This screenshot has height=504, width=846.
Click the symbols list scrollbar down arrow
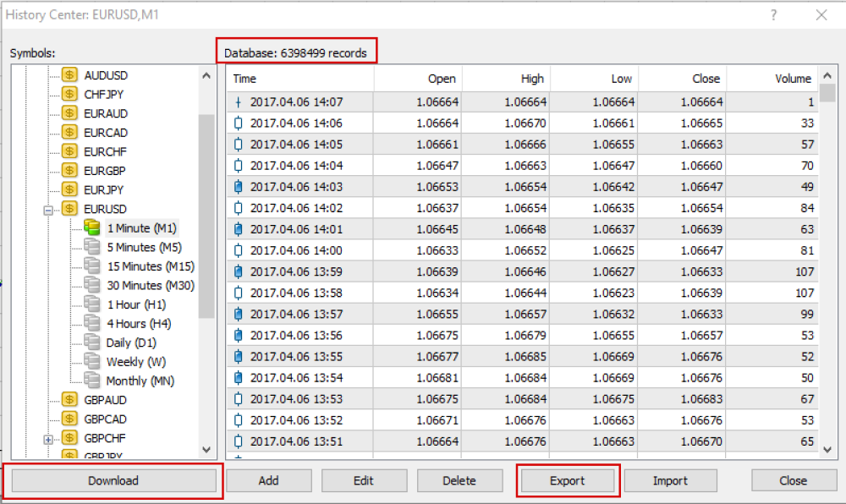click(207, 451)
